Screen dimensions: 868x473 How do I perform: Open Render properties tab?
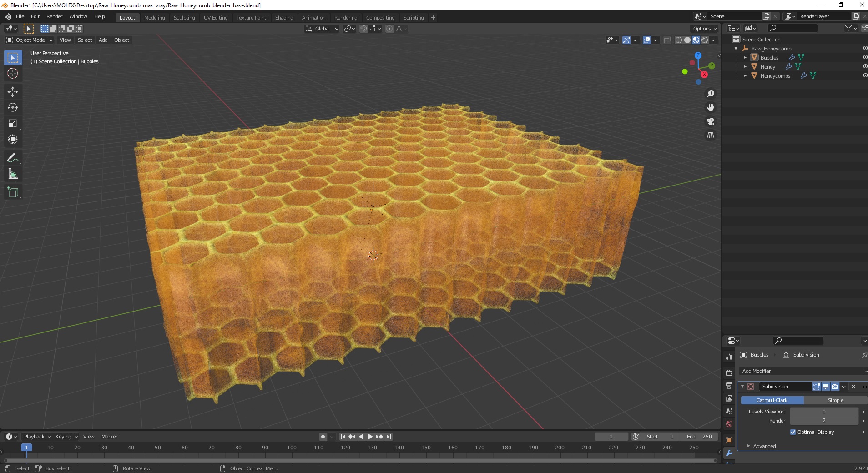[729, 373]
